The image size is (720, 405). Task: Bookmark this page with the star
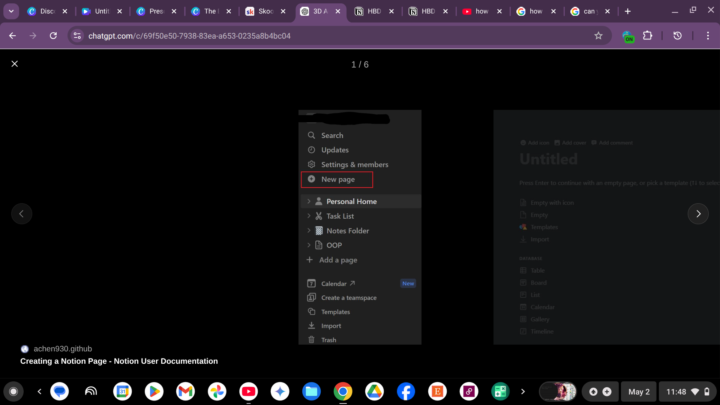click(598, 36)
